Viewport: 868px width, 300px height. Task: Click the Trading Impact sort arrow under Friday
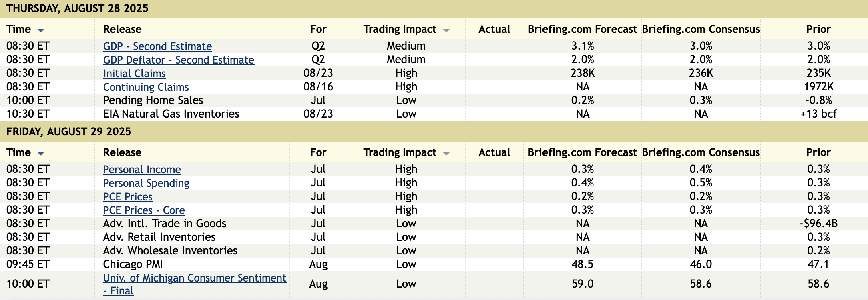(446, 153)
